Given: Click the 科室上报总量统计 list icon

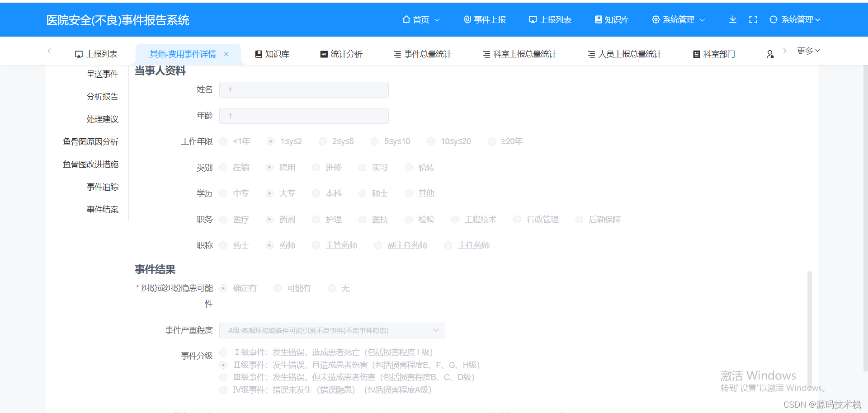Looking at the screenshot, I should [486, 54].
